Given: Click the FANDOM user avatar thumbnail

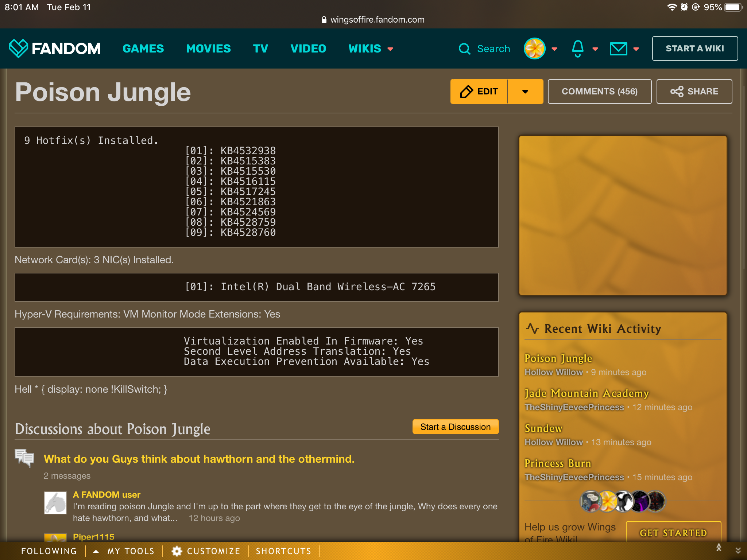Looking at the screenshot, I should tap(55, 503).
